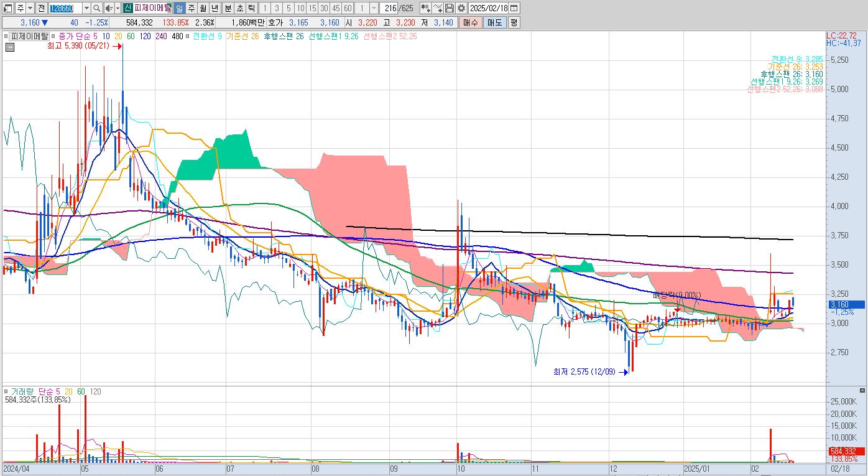Click the red 매수 buy button
This screenshot has height=476, width=868.
pos(470,22)
